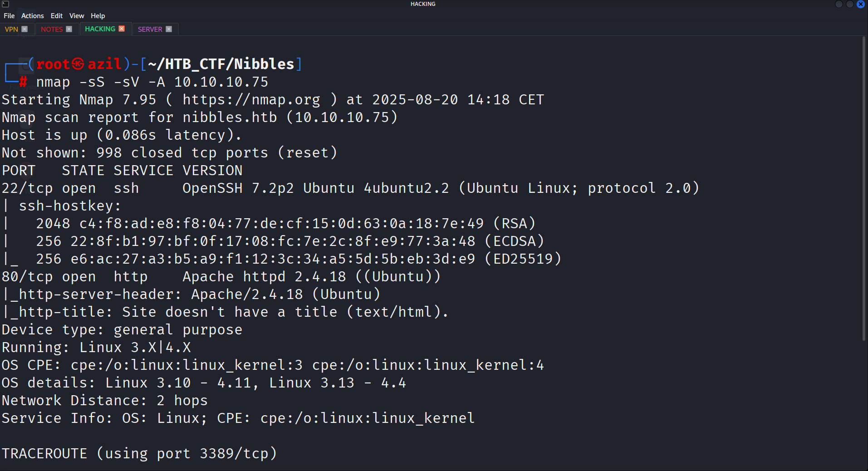Switch to the NOTES tab
The image size is (868, 471).
click(52, 29)
